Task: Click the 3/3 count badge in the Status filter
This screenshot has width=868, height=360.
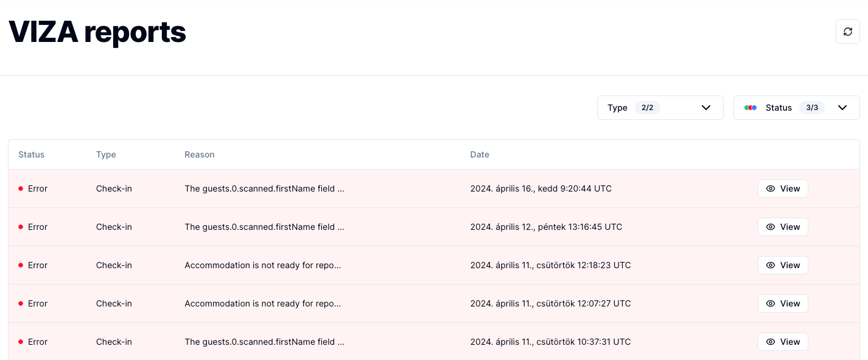Action: [812, 108]
